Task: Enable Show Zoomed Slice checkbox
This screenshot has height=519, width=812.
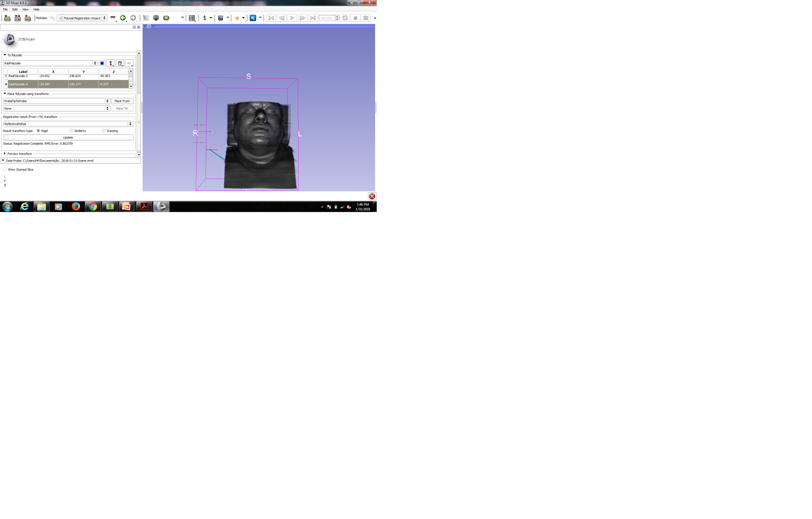Action: 5,170
